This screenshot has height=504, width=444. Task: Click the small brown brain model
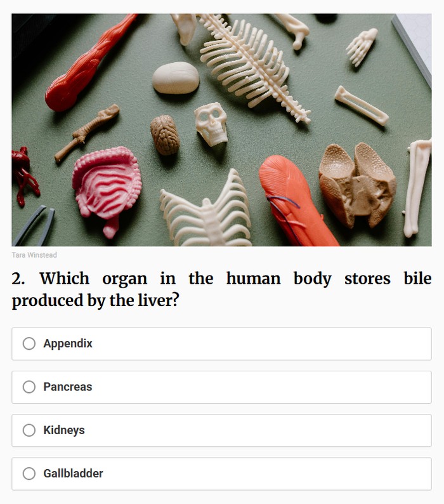click(164, 134)
